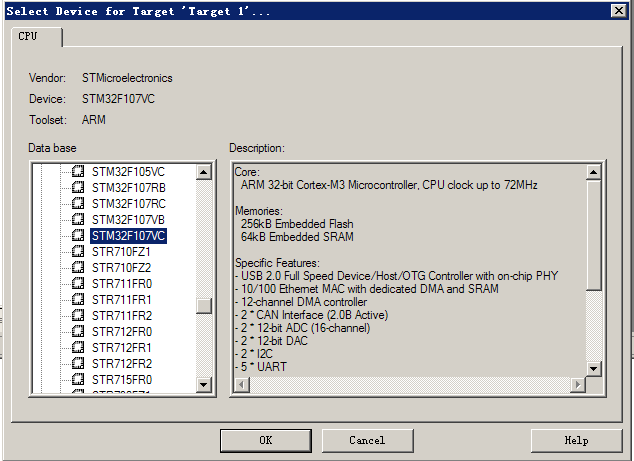Select STM32F107RB device entry

click(129, 188)
